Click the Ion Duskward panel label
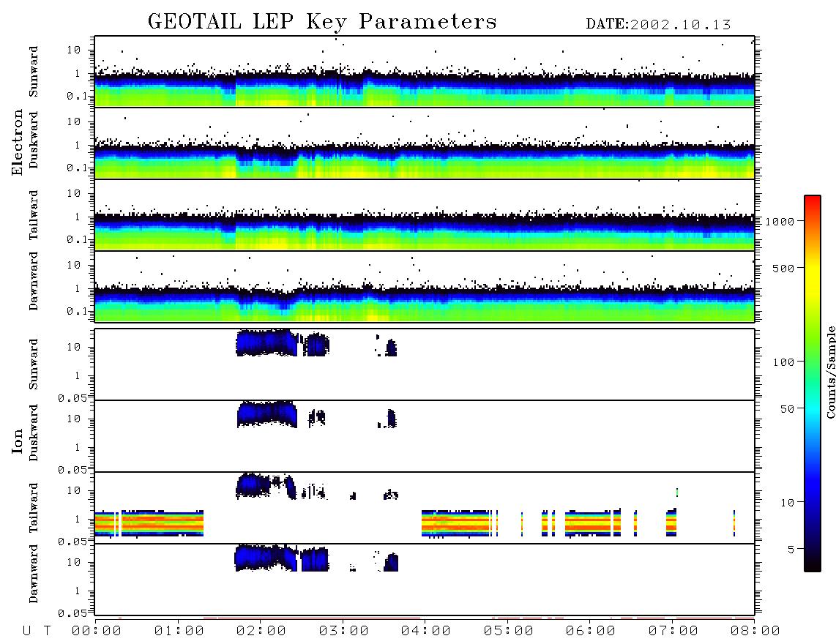The width and height of the screenshot is (836, 644). pos(34,433)
